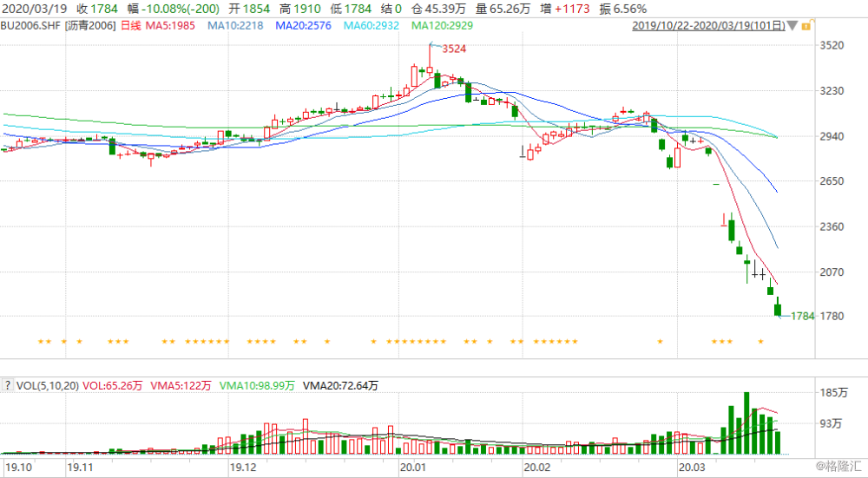Viewport: 868px width, 478px height.
Task: Click the 1784 low price marker
Action: (x=802, y=317)
